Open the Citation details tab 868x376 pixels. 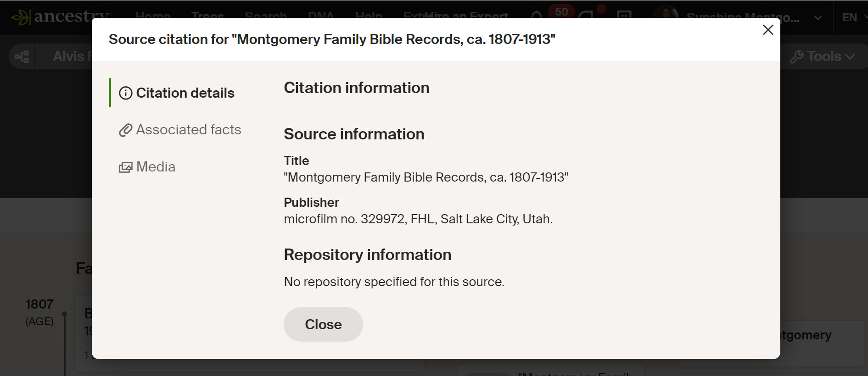point(177,93)
